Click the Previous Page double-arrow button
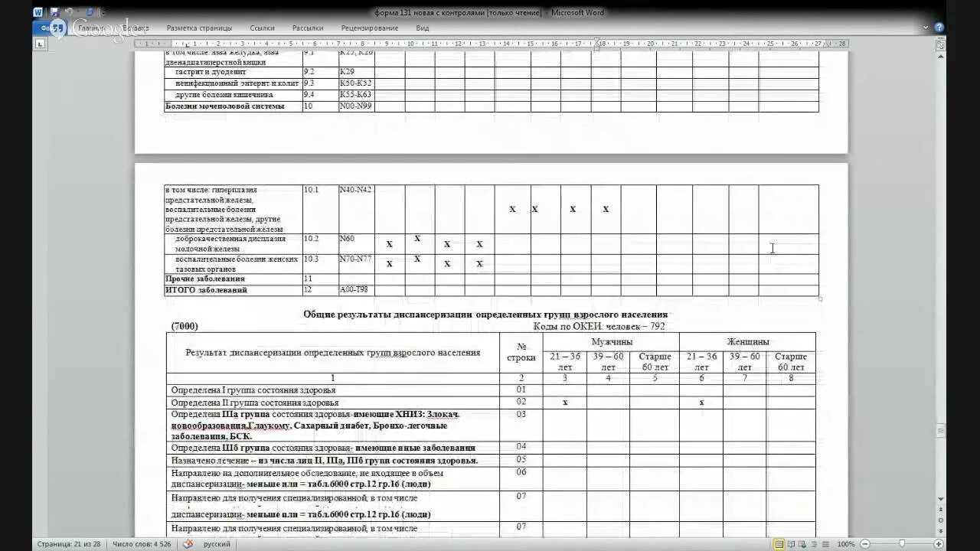This screenshot has height=551, width=980. 941,510
